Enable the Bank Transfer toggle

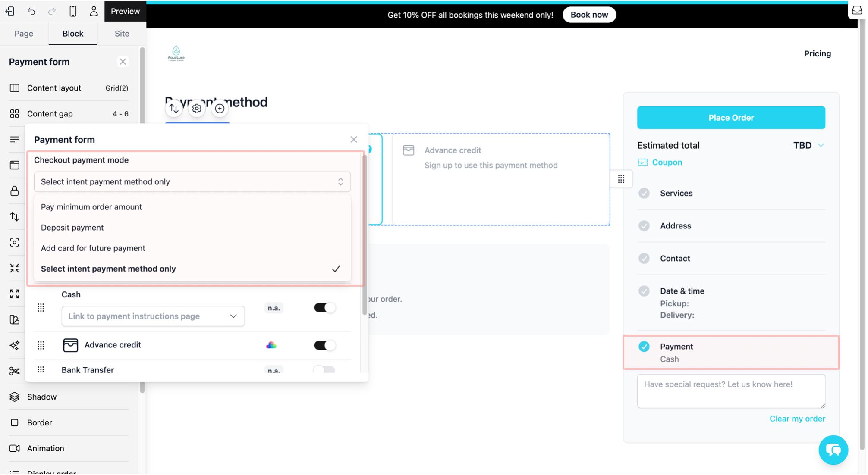point(324,369)
